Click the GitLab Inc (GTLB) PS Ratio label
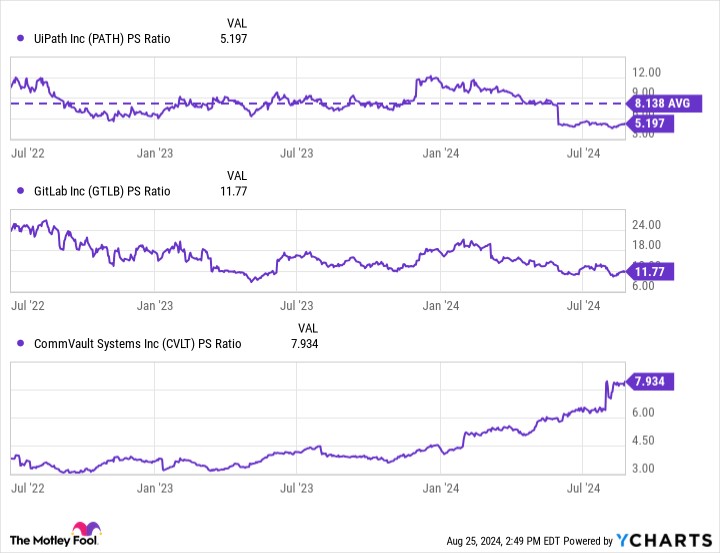 [x=102, y=191]
